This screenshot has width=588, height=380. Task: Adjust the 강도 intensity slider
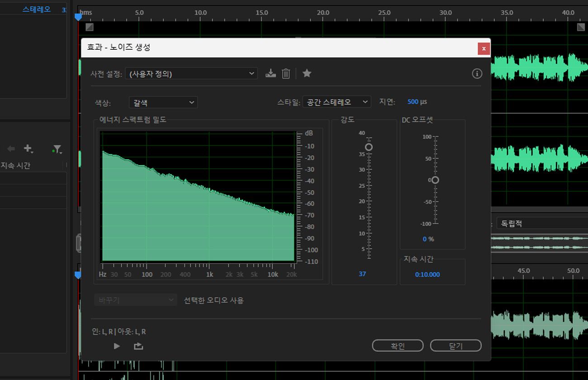click(369, 147)
